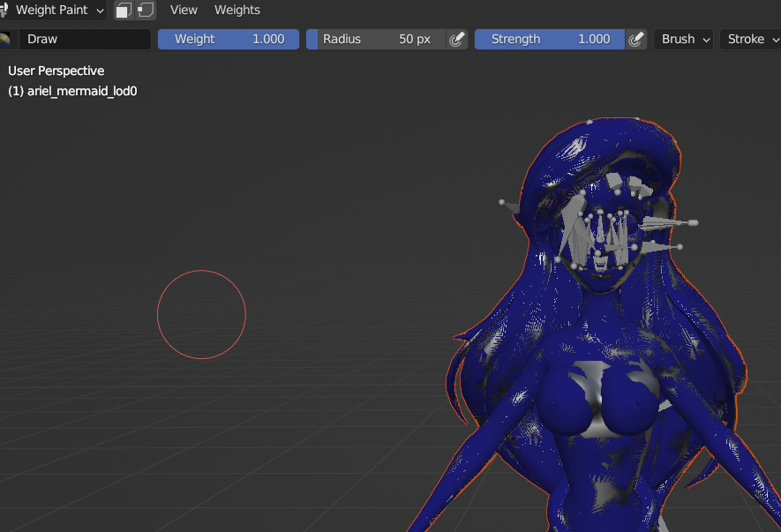Adjust the Strength slider showing 1.000

550,40
